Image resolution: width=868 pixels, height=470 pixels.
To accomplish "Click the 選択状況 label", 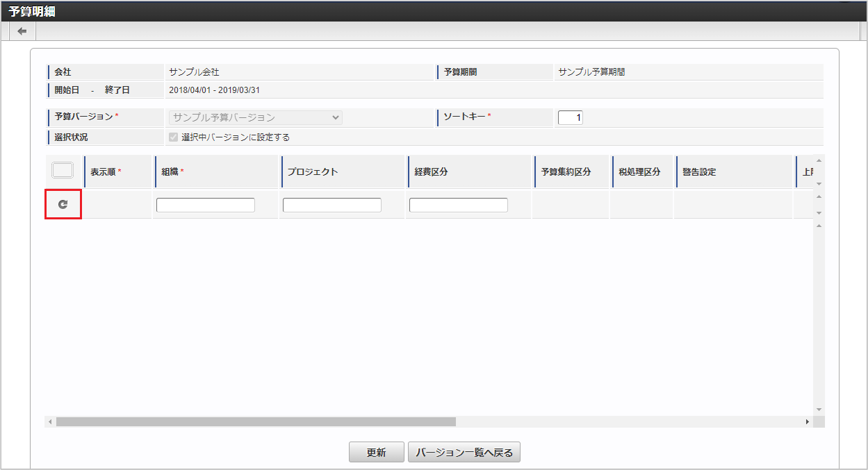I will [72, 137].
